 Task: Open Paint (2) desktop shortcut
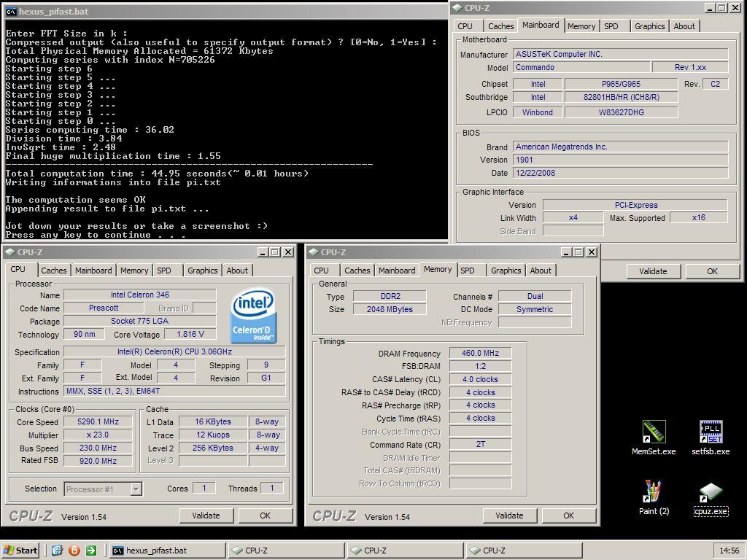click(x=654, y=497)
